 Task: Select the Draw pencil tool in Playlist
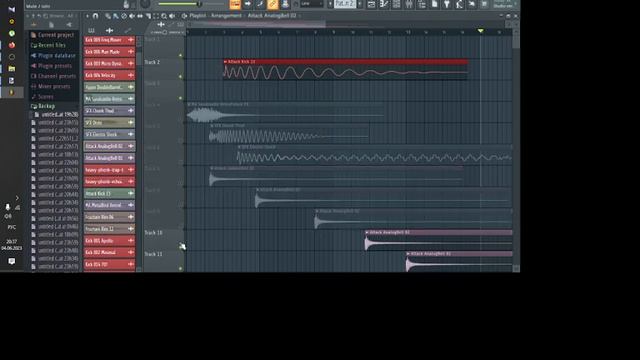click(x=108, y=16)
